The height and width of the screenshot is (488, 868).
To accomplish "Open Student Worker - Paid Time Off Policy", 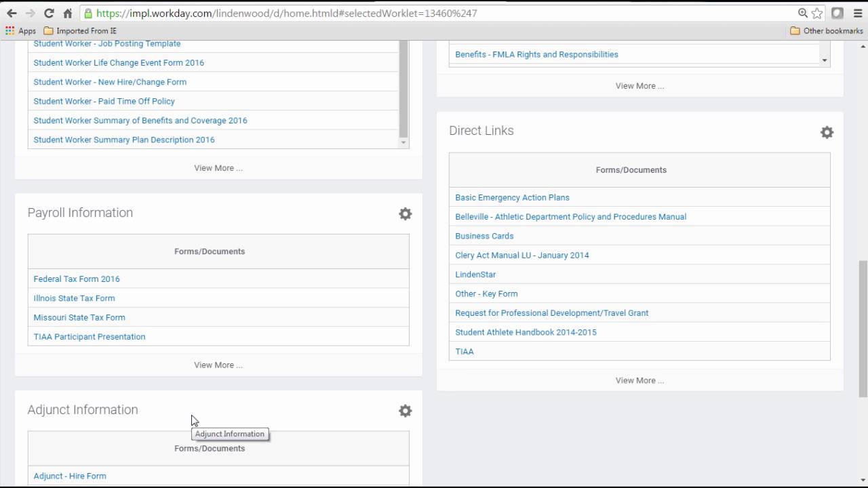I will click(104, 101).
